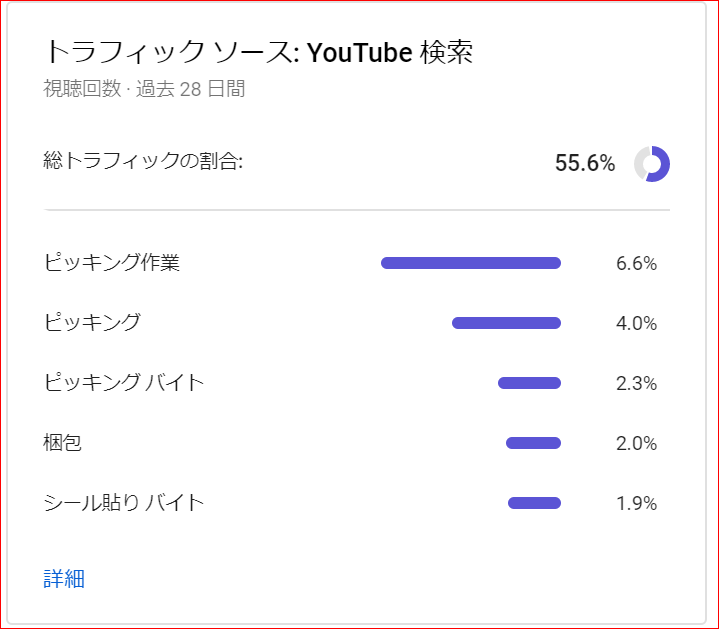
Task: Click the 55.6% total traffic value
Action: tap(585, 163)
